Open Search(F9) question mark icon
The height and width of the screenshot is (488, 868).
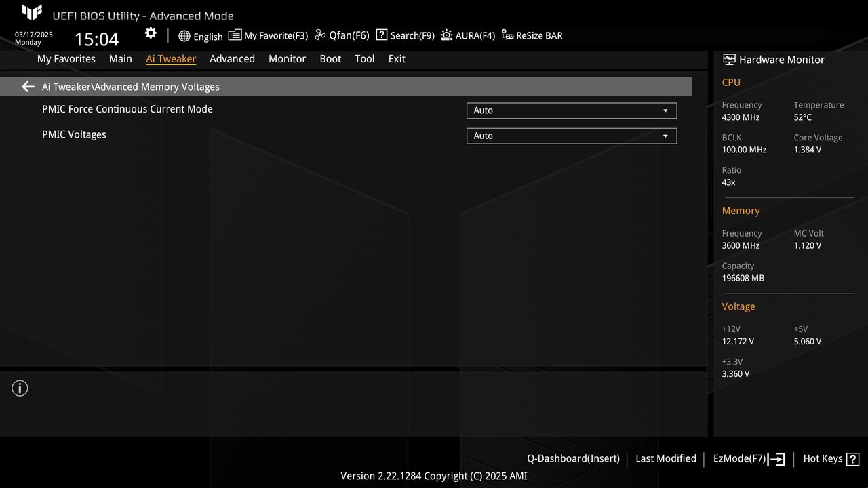[382, 35]
